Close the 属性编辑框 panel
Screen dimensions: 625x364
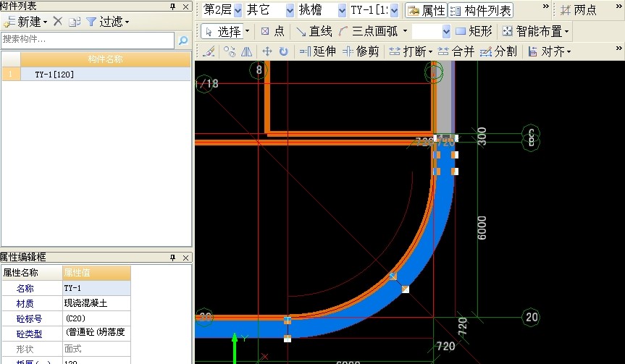click(185, 258)
